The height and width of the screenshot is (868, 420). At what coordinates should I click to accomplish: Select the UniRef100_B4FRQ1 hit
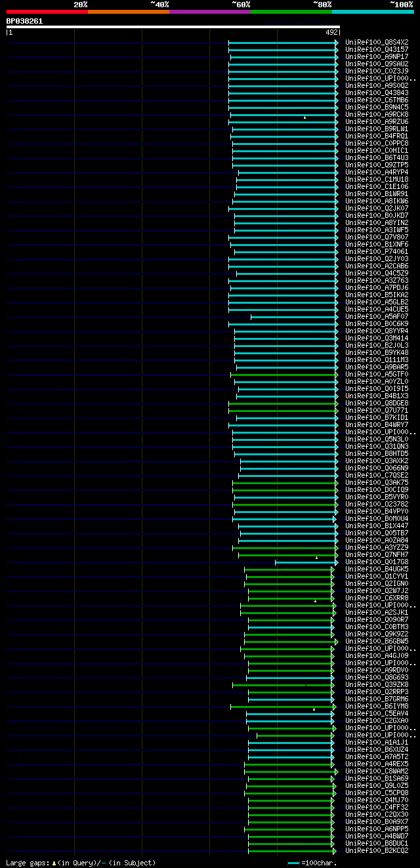point(377,136)
